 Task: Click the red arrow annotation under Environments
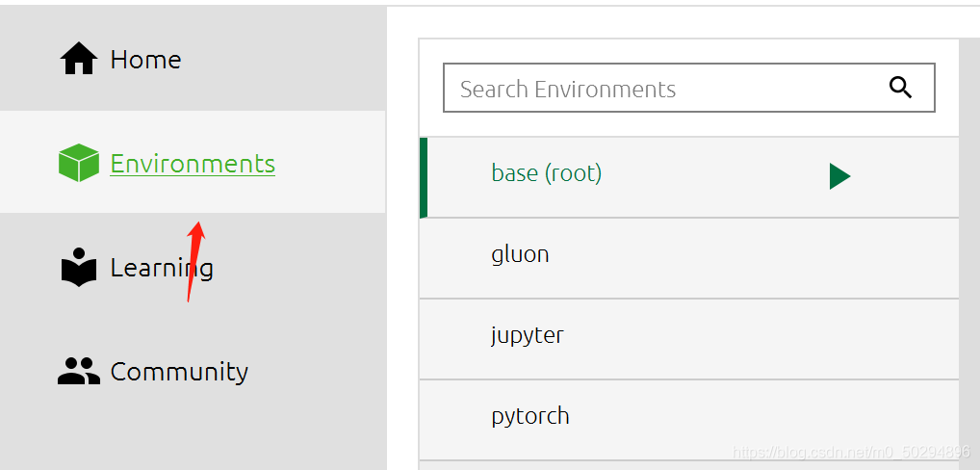click(x=193, y=260)
